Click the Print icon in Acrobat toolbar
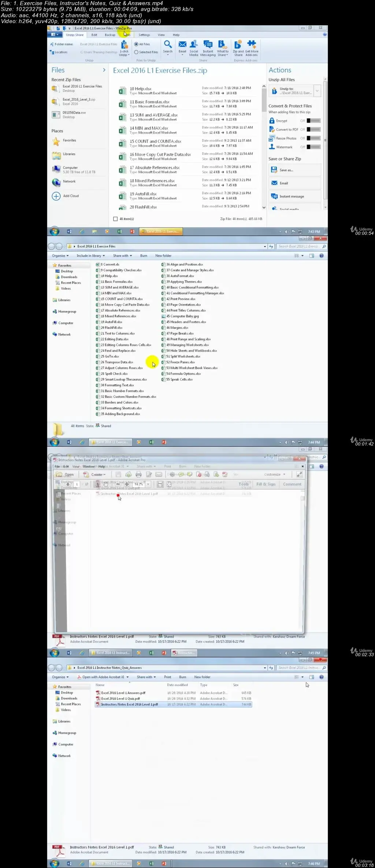 [138, 474]
